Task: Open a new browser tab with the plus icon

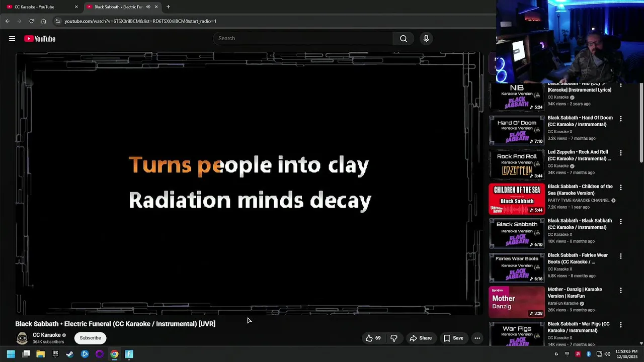Action: click(168, 7)
